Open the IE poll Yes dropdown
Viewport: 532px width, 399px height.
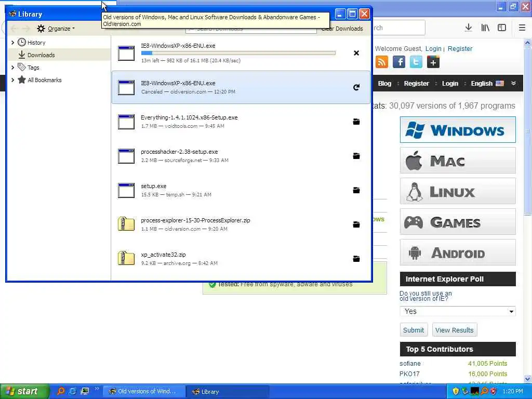pos(457,311)
